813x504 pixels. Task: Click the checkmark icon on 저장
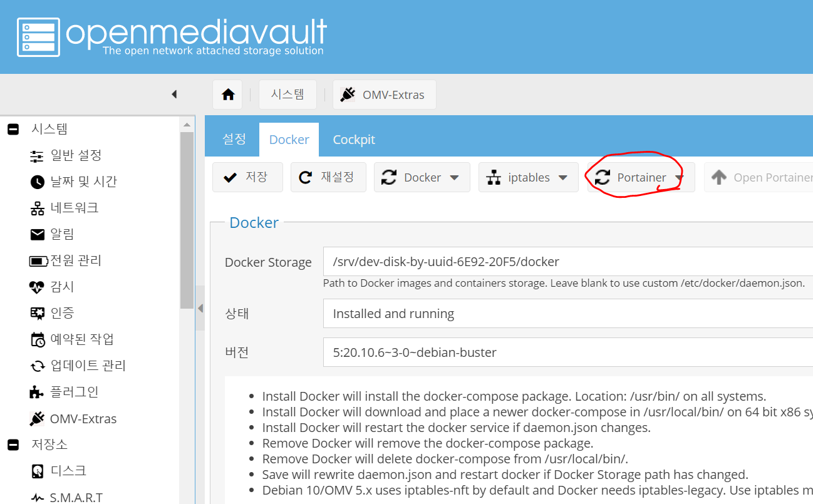(x=230, y=178)
